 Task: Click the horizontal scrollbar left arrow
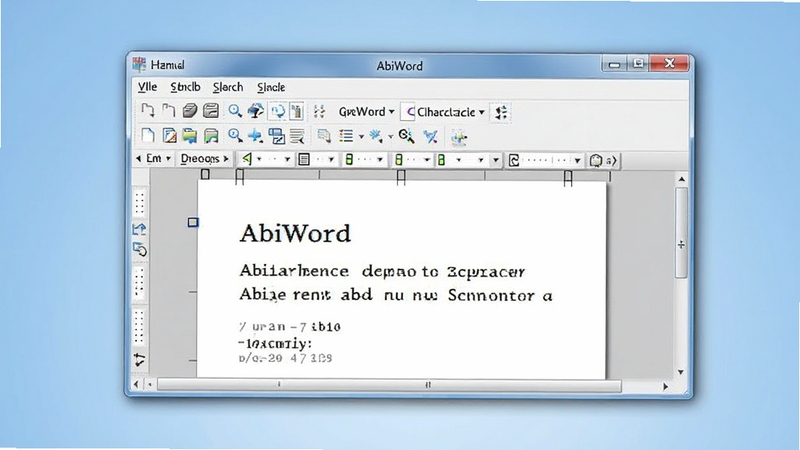coord(136,384)
